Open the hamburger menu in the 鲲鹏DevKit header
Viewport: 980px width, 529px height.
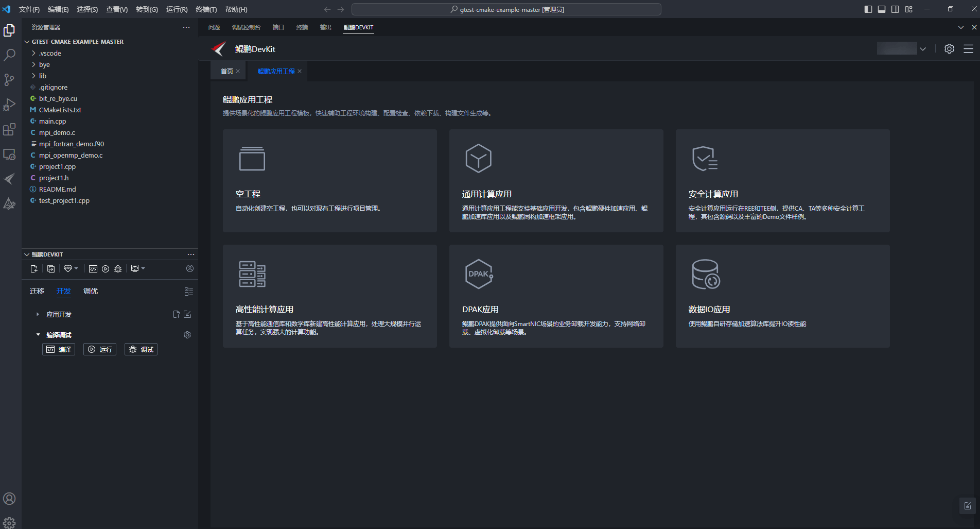click(x=968, y=49)
